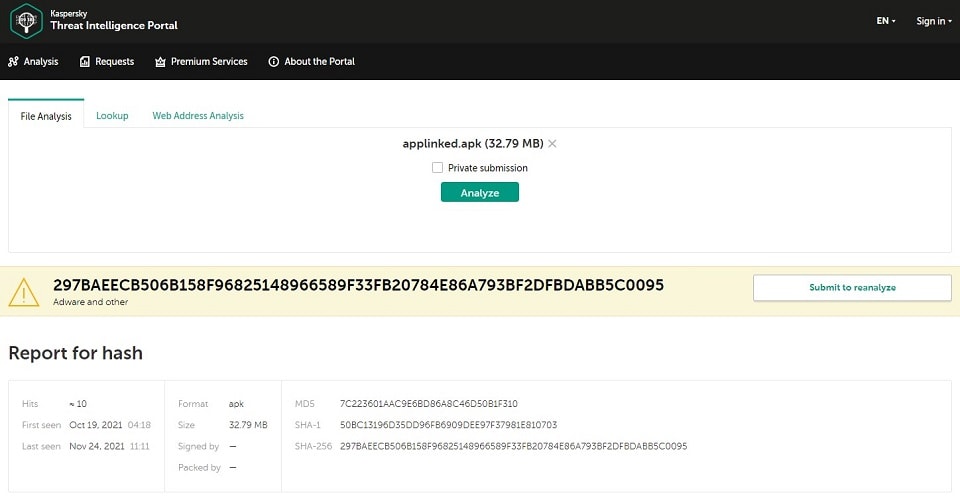Click the yellow warning triangle icon
The image size is (960, 499).
click(24, 292)
